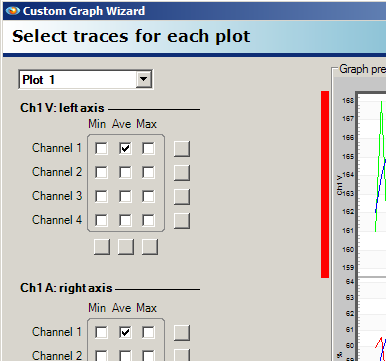
Task: Click the red vertical bar beside graph preview
Action: click(x=325, y=184)
